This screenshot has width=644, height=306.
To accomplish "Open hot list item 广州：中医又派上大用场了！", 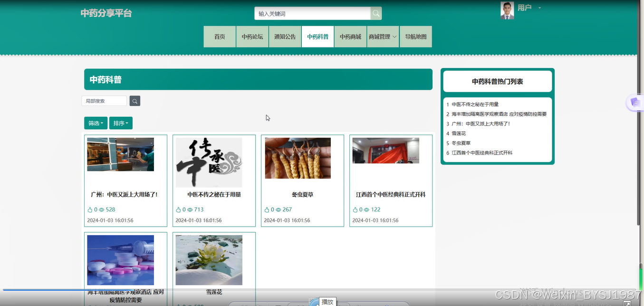I will click(481, 124).
